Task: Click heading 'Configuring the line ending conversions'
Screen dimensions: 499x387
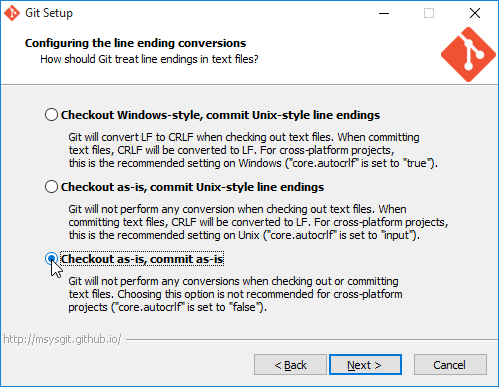Action: (x=136, y=43)
